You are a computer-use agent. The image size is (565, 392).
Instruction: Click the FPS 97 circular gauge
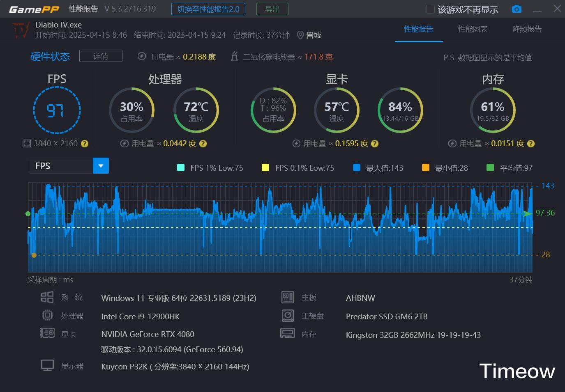[57, 110]
